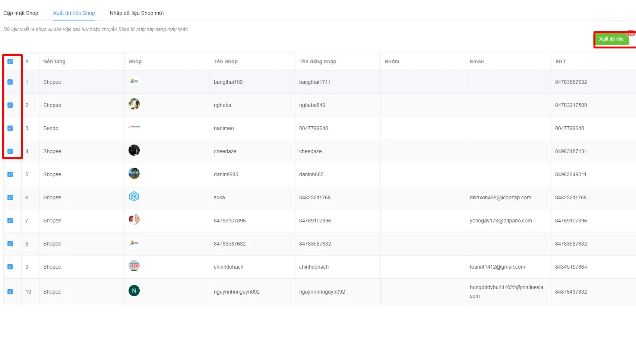Image resolution: width=636 pixels, height=364 pixels.
Task: Open the Cập nhật Shop tab
Action: (21, 13)
